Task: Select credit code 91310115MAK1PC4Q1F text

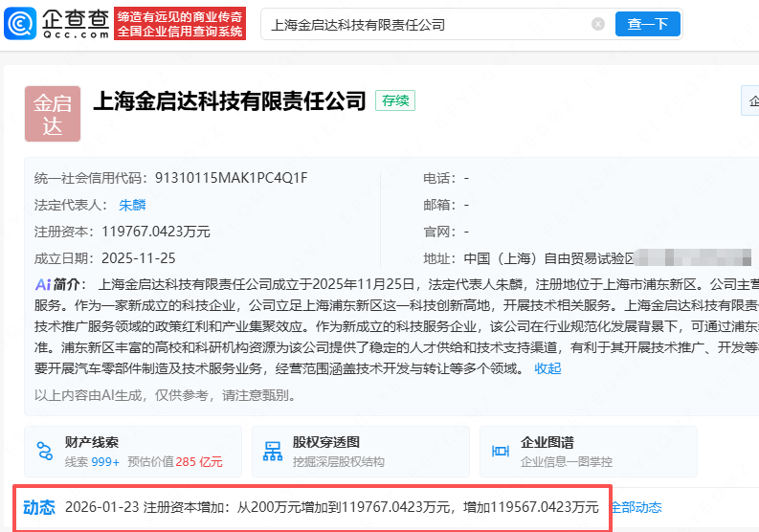Action: click(x=231, y=178)
